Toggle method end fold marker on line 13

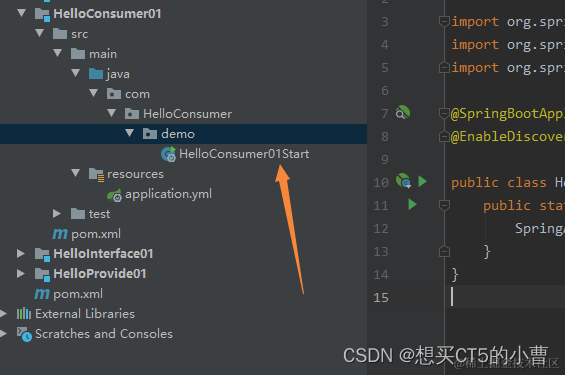coord(444,251)
